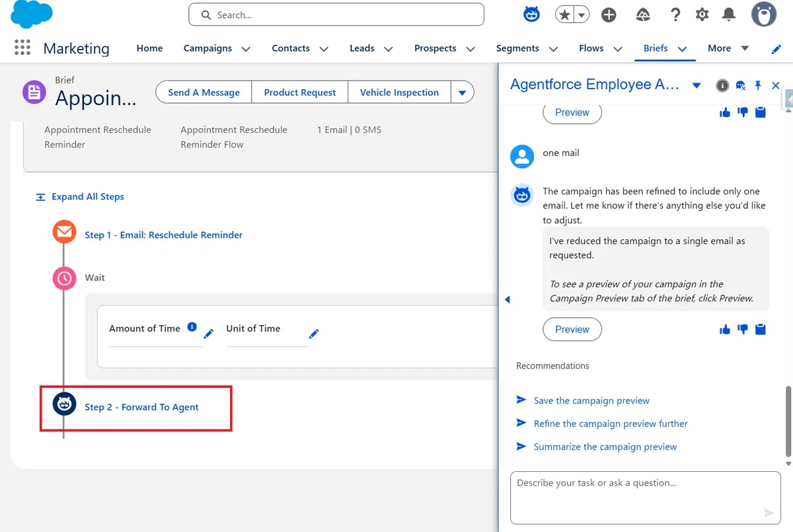The width and height of the screenshot is (793, 532).
Task: Expand the Campaigns tab chevron
Action: tap(246, 49)
